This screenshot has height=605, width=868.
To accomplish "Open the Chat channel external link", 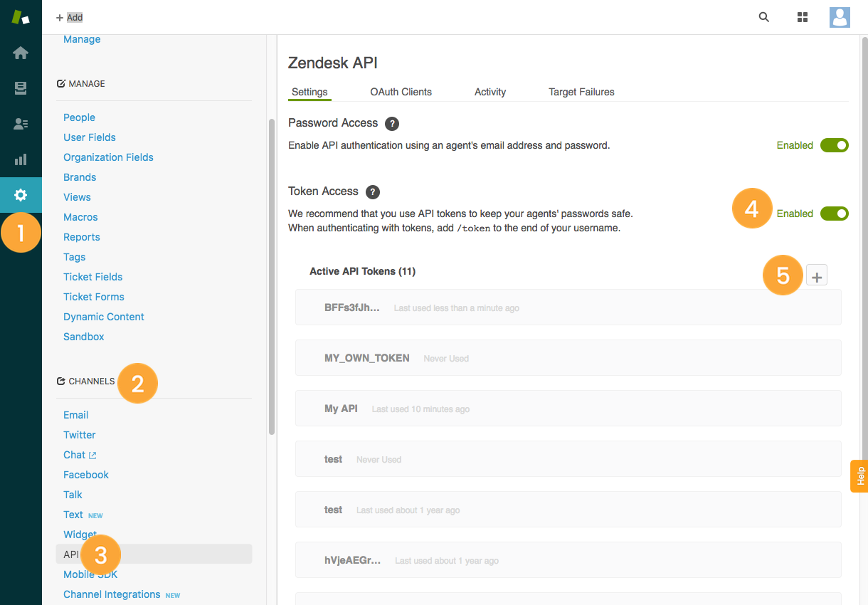I will (80, 455).
